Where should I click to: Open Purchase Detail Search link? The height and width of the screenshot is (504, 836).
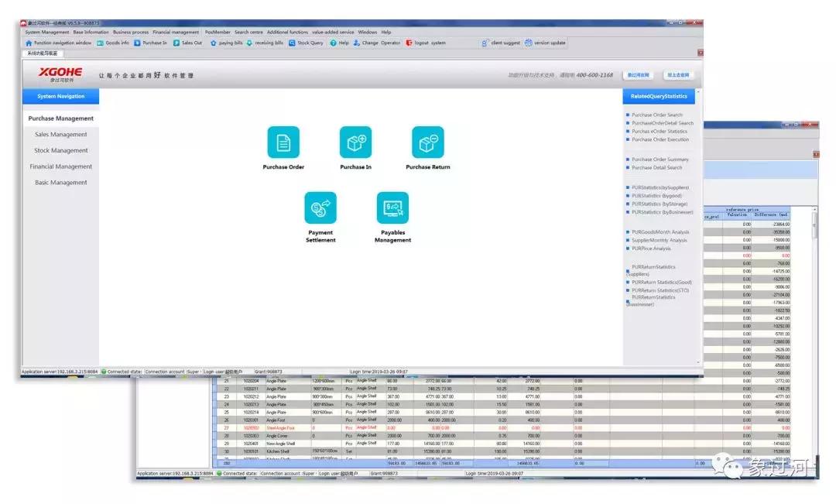point(657,167)
